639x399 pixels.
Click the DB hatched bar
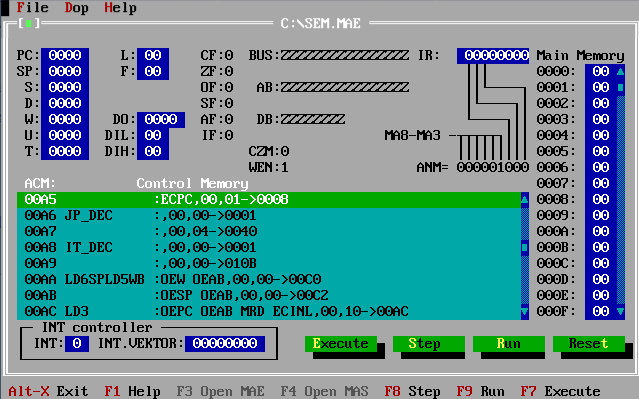[313, 119]
